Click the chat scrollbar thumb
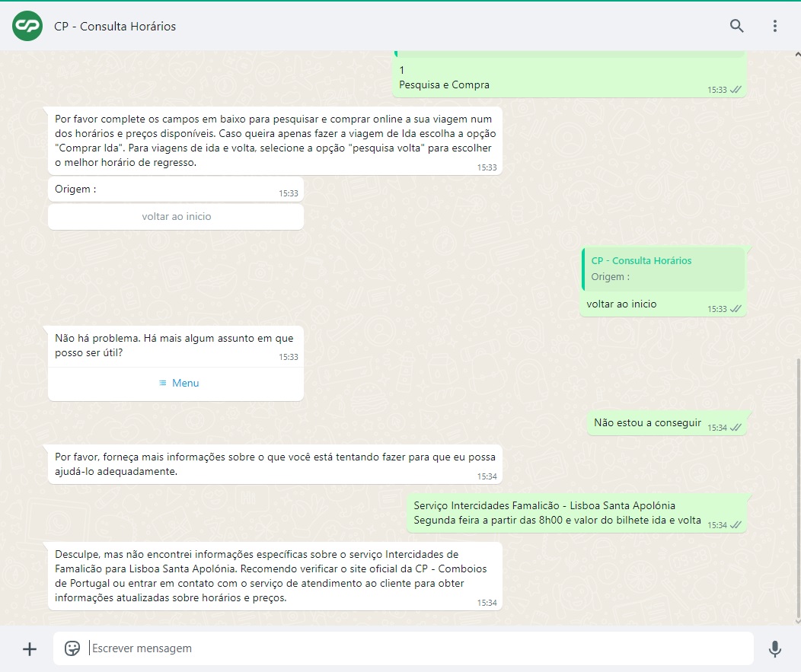This screenshot has height=672, width=801. pyautogui.click(x=797, y=489)
